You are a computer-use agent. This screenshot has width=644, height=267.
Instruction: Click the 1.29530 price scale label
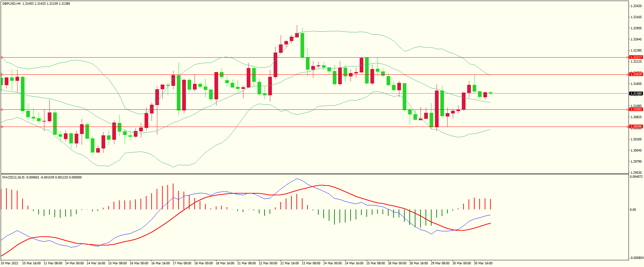[636, 173]
